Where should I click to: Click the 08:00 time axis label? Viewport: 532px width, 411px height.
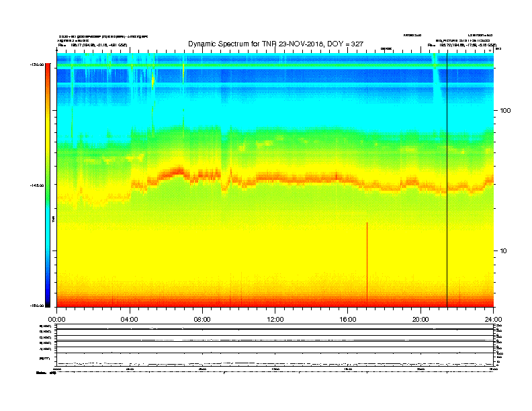pos(202,319)
